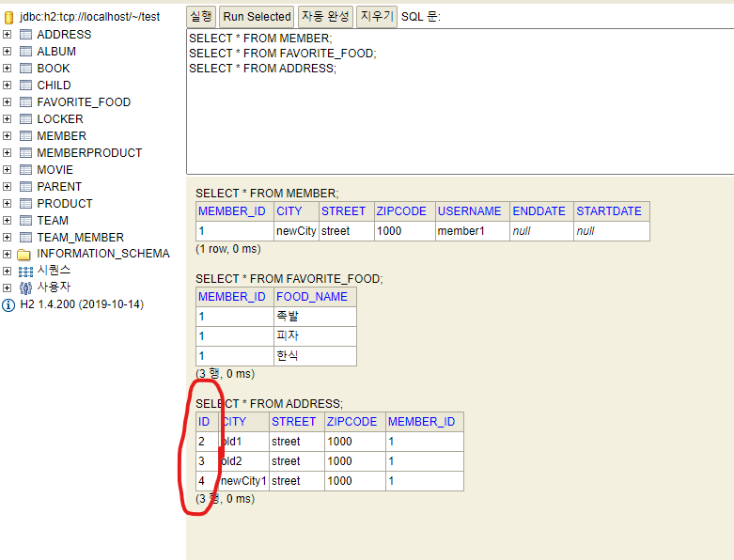Image resolution: width=734 pixels, height=560 pixels.
Task: Click the FAVORITE_FOOD table icon
Action: pyautogui.click(x=25, y=102)
